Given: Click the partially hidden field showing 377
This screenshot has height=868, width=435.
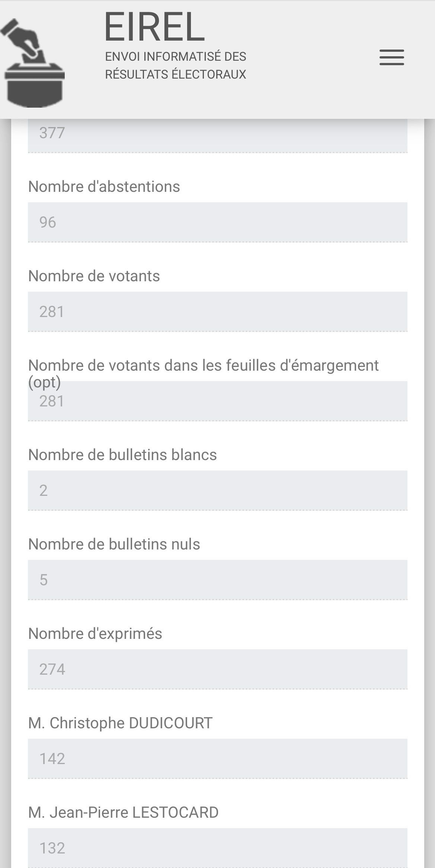Looking at the screenshot, I should pyautogui.click(x=217, y=135).
